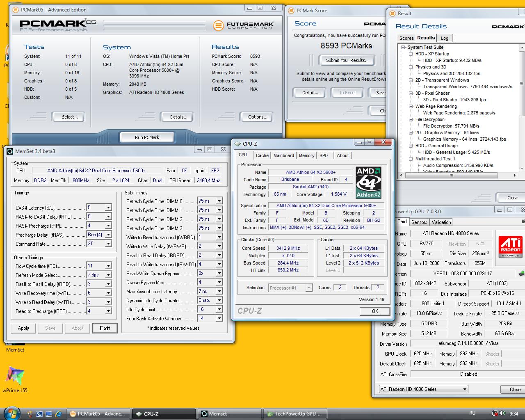Collapse System Test Suite tree node
Image resolution: width=525 pixels, height=420 pixels.
[403, 47]
